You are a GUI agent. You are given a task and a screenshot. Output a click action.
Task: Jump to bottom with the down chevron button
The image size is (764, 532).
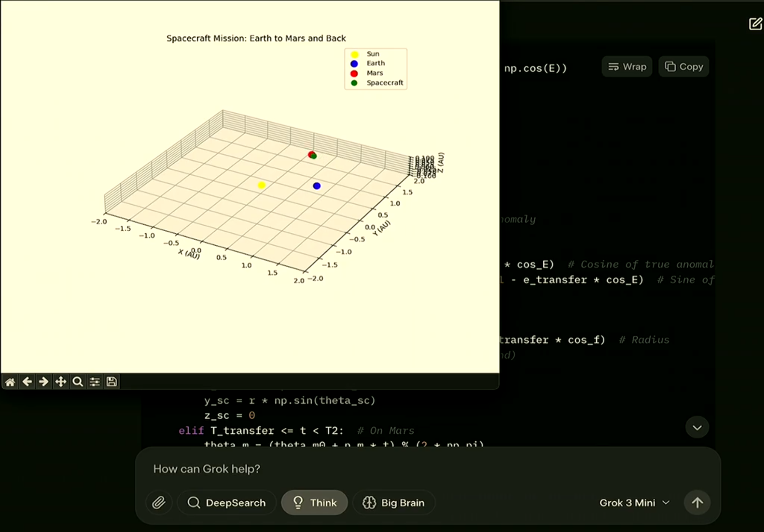(697, 428)
